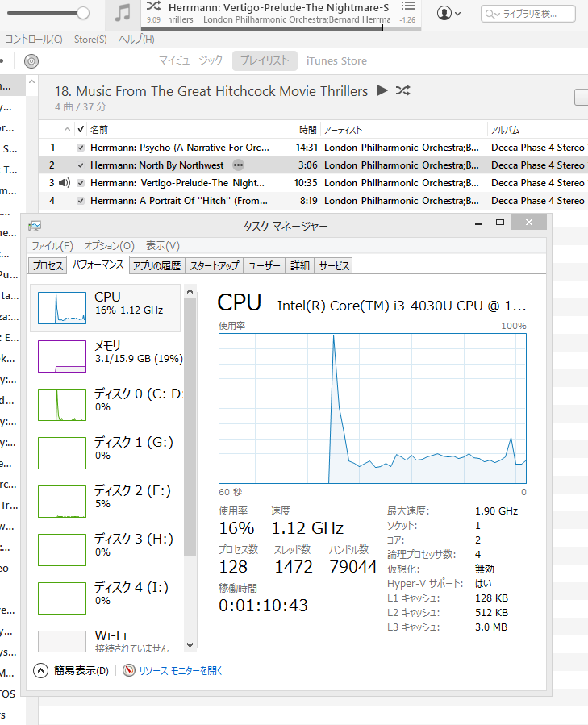Switch to the プロセス tab
The width and height of the screenshot is (588, 725).
point(48,266)
